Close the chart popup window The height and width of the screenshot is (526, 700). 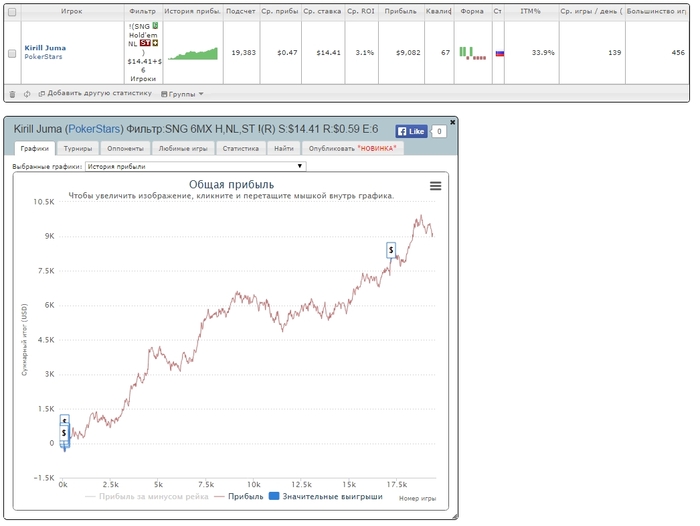(452, 122)
